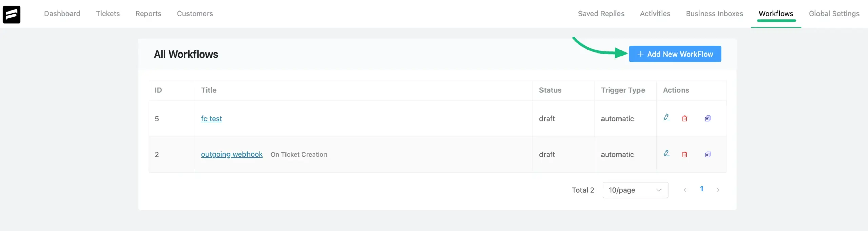
Task: Go to Business Inboxes
Action: [x=714, y=14]
